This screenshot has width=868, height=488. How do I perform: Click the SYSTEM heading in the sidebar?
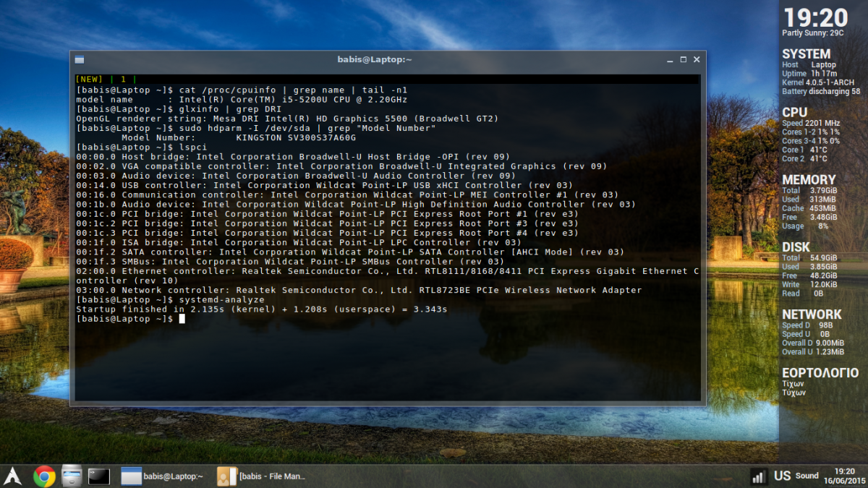[806, 54]
